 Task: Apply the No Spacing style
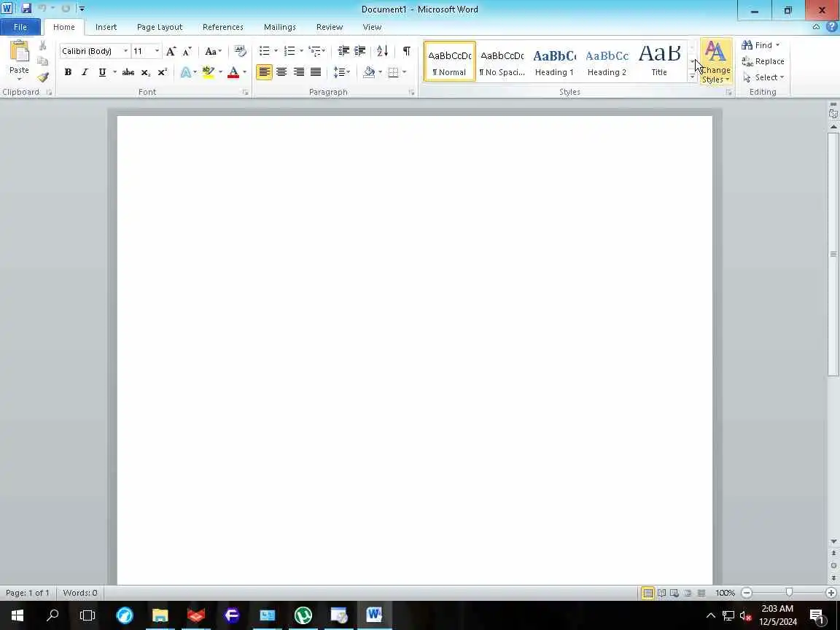click(502, 62)
